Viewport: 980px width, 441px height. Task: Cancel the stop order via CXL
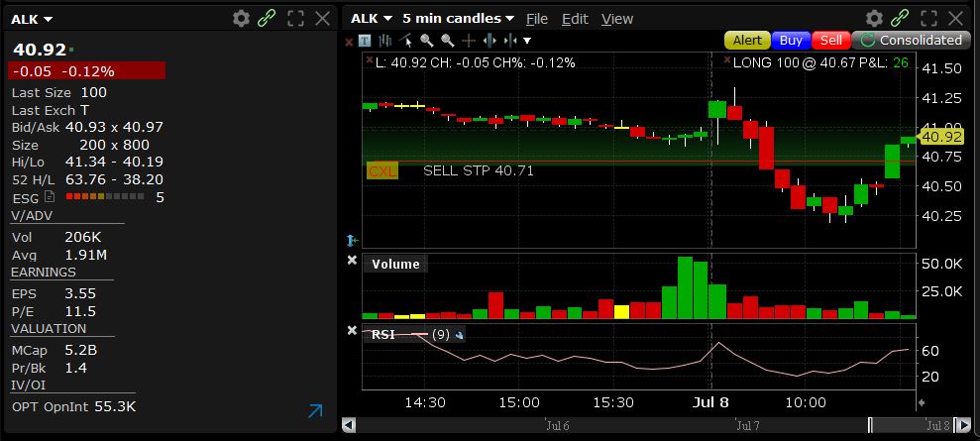coord(382,171)
